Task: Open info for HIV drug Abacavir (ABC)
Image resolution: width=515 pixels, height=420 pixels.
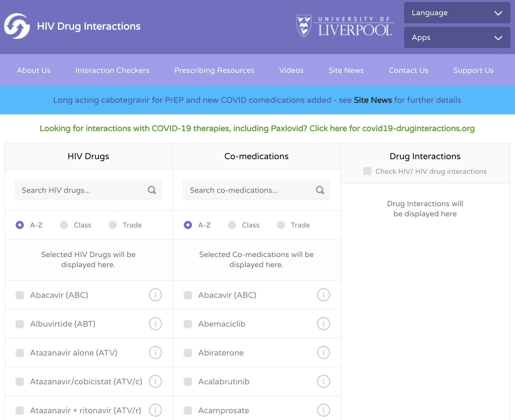Action: click(155, 295)
